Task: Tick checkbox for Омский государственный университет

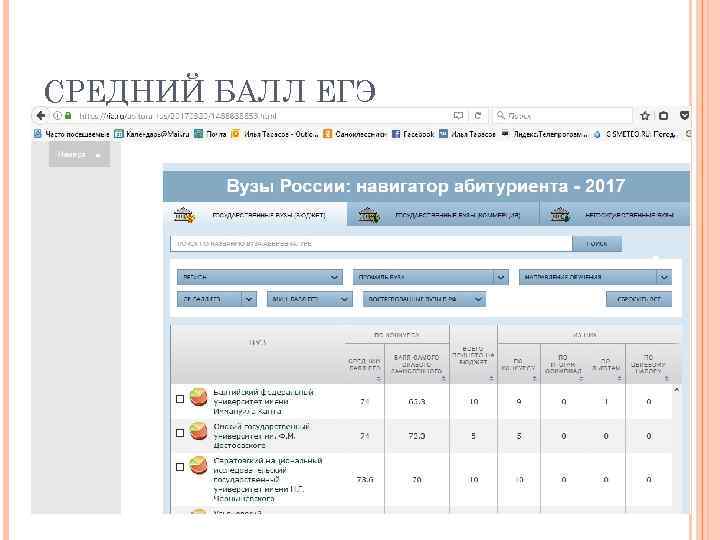Action: pyautogui.click(x=180, y=433)
